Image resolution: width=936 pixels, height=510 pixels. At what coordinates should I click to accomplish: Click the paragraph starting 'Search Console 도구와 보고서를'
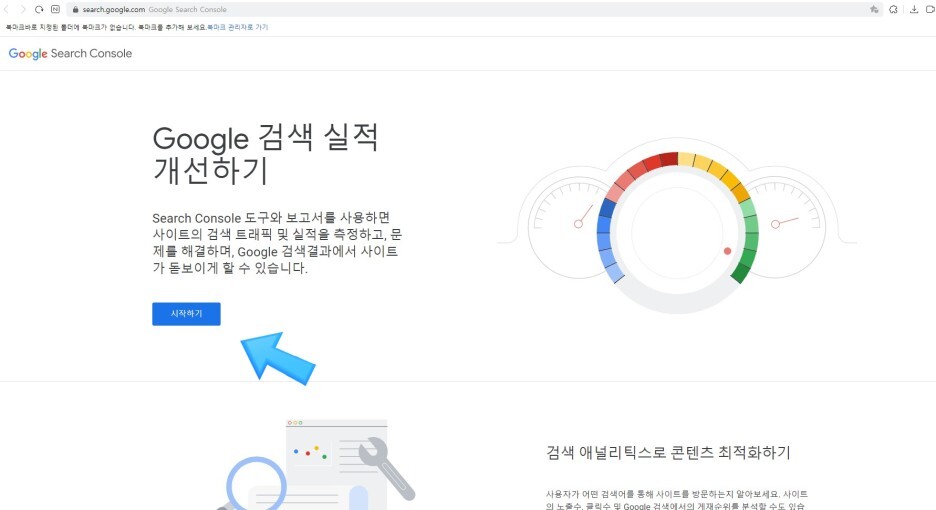tap(277, 242)
